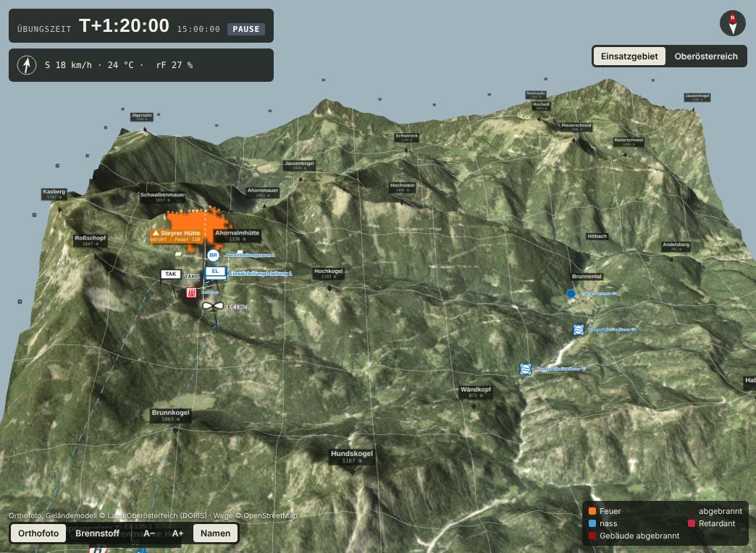Click the Ahornalmhütte label
Screen dimensions: 756x553
click(x=238, y=235)
